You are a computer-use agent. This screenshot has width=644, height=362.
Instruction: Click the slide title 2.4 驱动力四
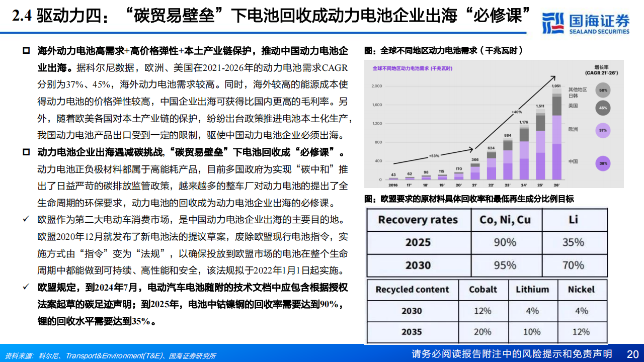272,17
